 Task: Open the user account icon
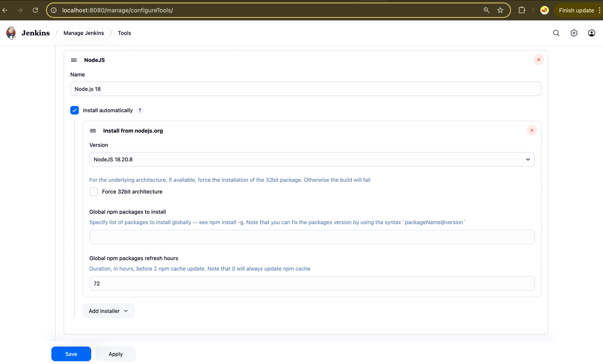click(x=591, y=33)
